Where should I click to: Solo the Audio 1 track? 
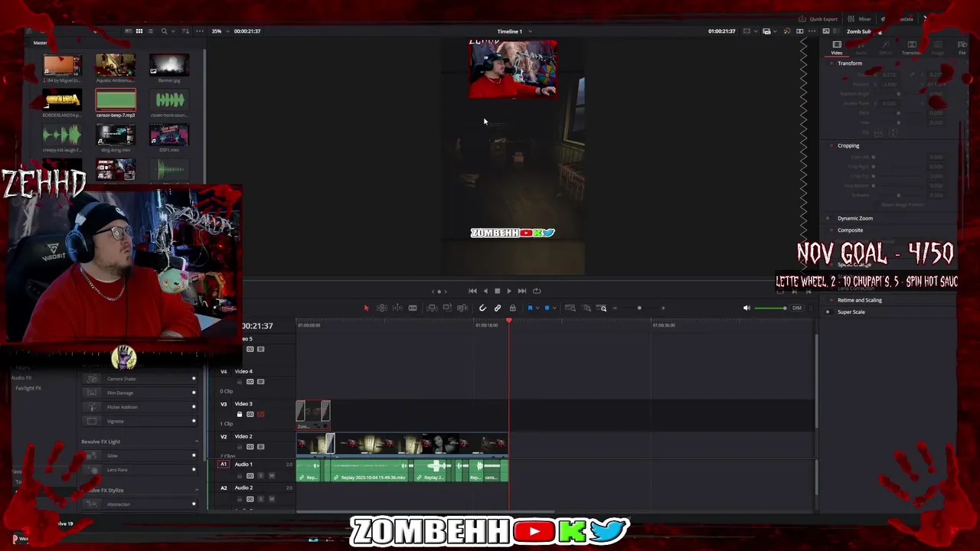tap(260, 476)
